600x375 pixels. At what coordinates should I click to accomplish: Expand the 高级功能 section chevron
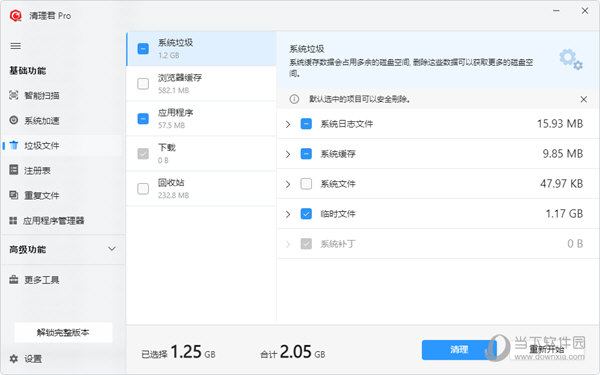pos(112,249)
